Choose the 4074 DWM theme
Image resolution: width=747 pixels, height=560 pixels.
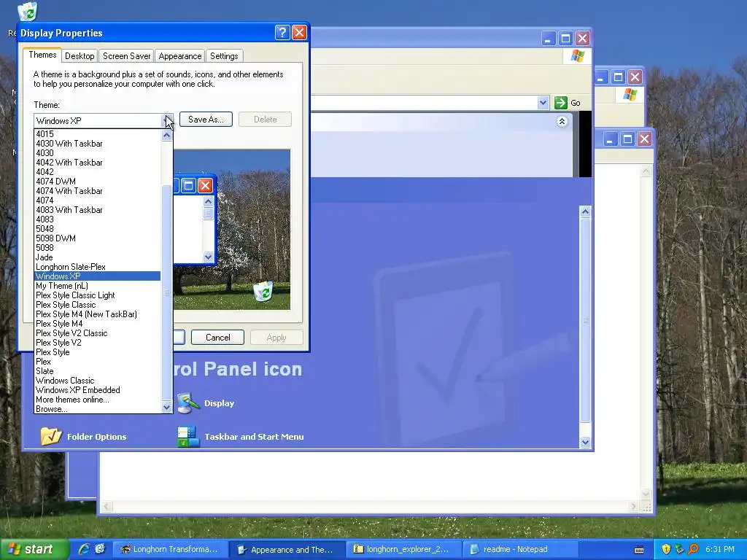pyautogui.click(x=98, y=181)
